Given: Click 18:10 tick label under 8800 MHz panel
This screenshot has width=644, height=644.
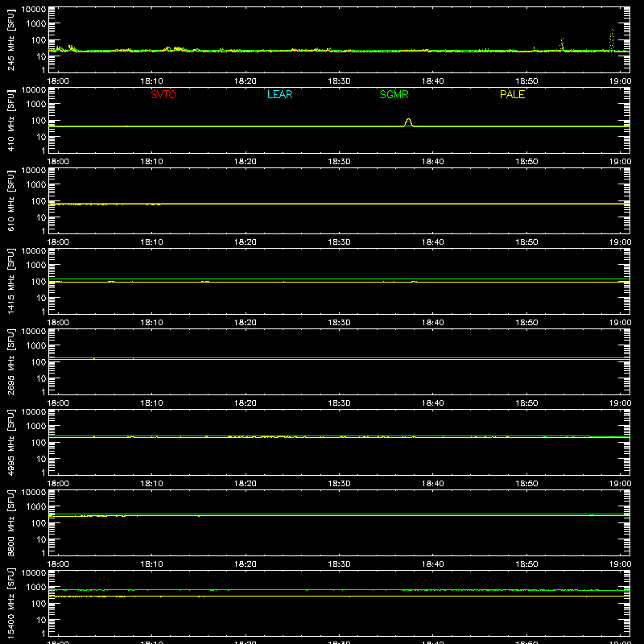Looking at the screenshot, I should point(151,564).
